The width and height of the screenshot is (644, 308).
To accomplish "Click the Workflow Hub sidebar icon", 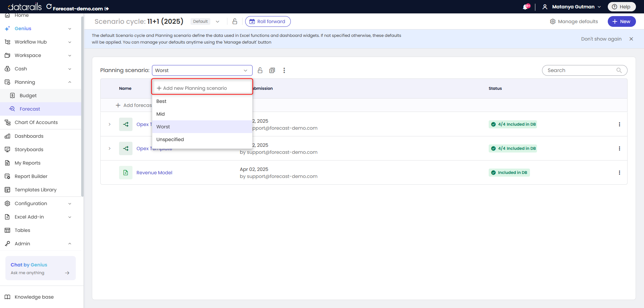I will [7, 42].
